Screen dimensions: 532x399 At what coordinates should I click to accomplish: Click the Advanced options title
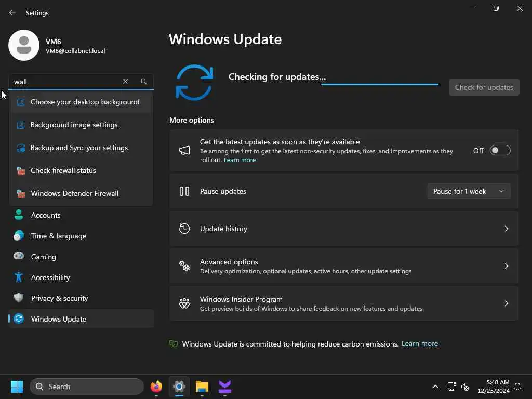[229, 262]
